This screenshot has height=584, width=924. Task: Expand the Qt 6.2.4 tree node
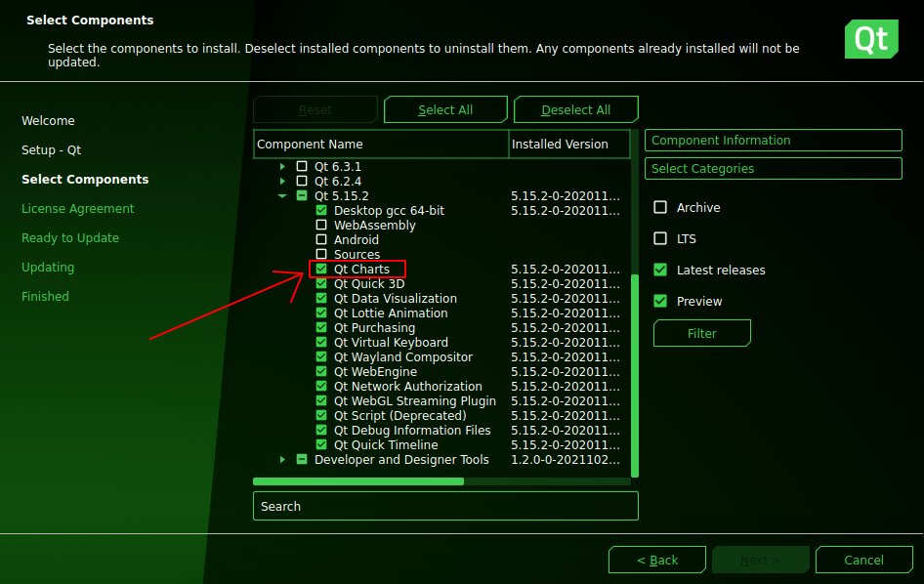coord(282,181)
